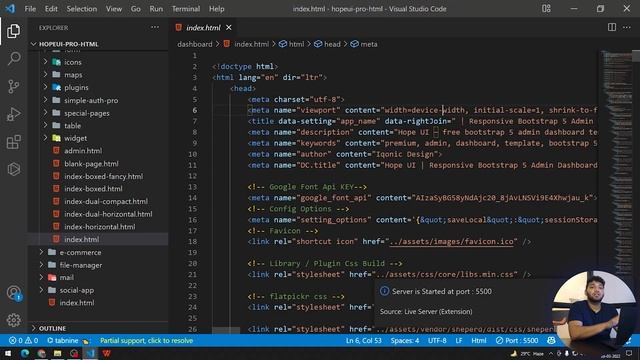Image resolution: width=640 pixels, height=360 pixels.
Task: Open the Explorer view in activity bar
Action: 13,31
